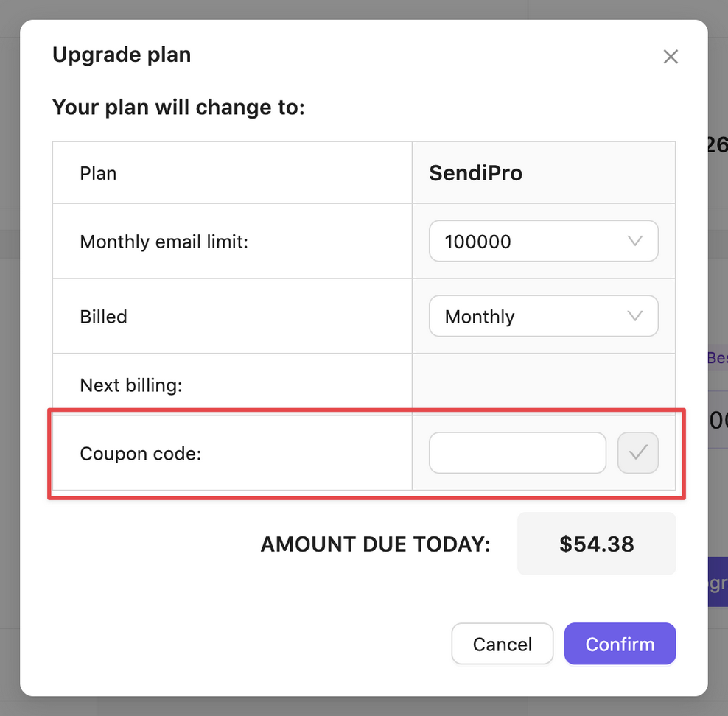
Task: Open the Billed dropdown showing Monthly
Action: [x=543, y=316]
